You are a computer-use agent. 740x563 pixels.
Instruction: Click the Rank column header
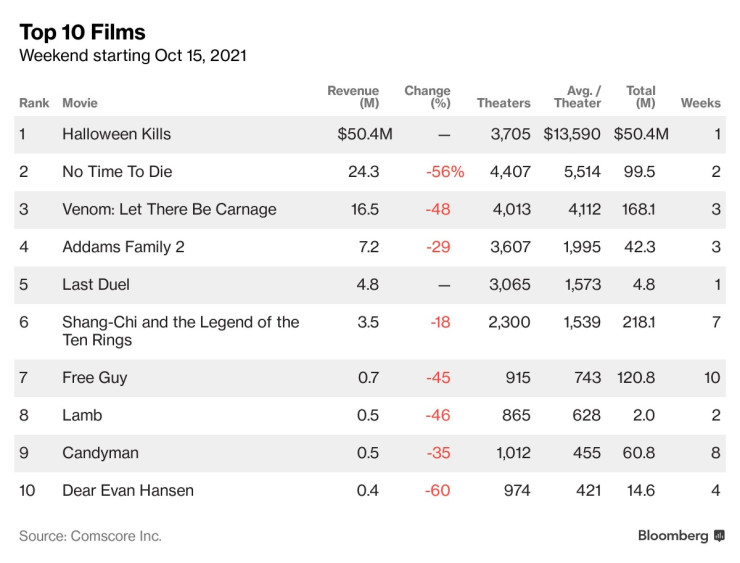[34, 103]
